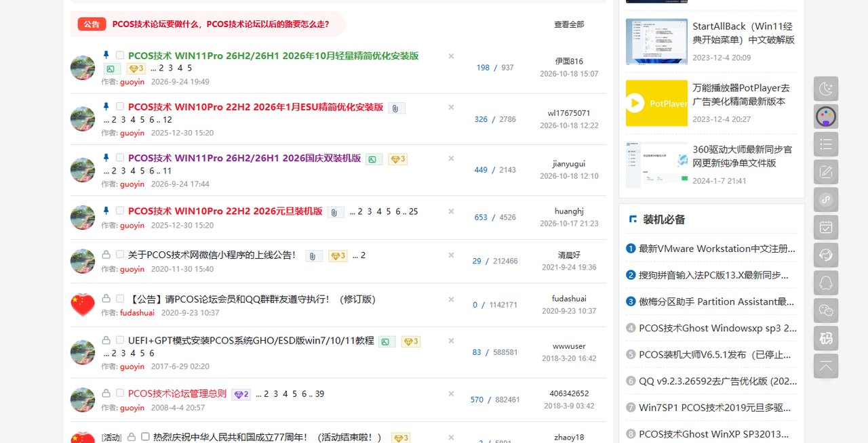The width and height of the screenshot is (868, 443).
Task: Tick the checkbox for WIN10Pro 1月ESU thread
Action: click(120, 106)
